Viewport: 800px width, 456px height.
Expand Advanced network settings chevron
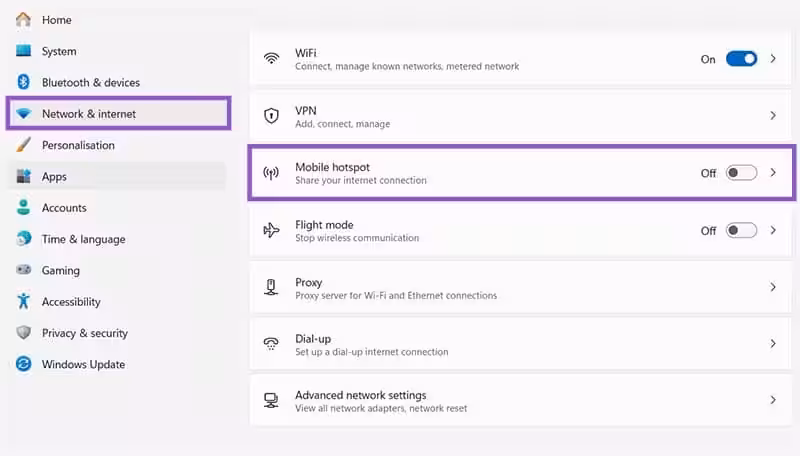click(773, 400)
